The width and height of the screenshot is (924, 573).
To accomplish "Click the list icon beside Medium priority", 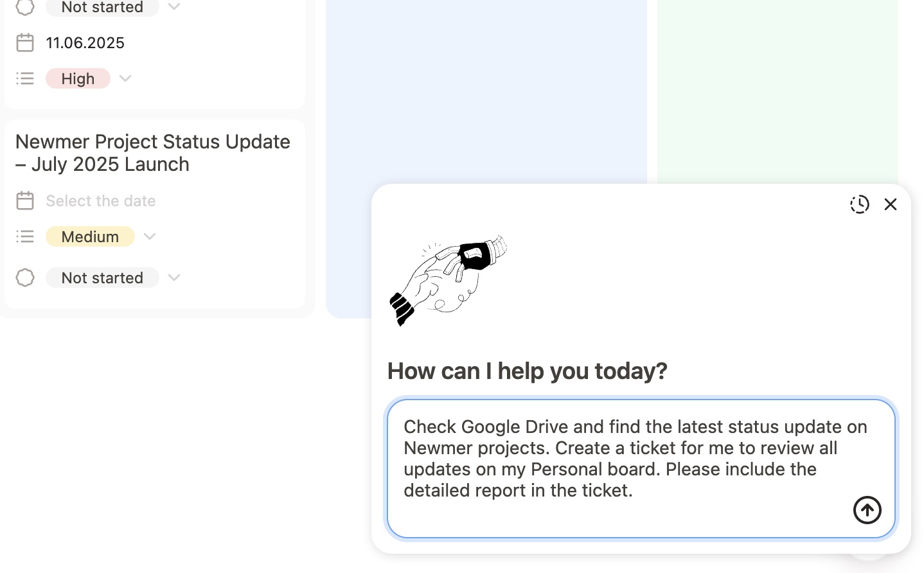I will click(25, 236).
